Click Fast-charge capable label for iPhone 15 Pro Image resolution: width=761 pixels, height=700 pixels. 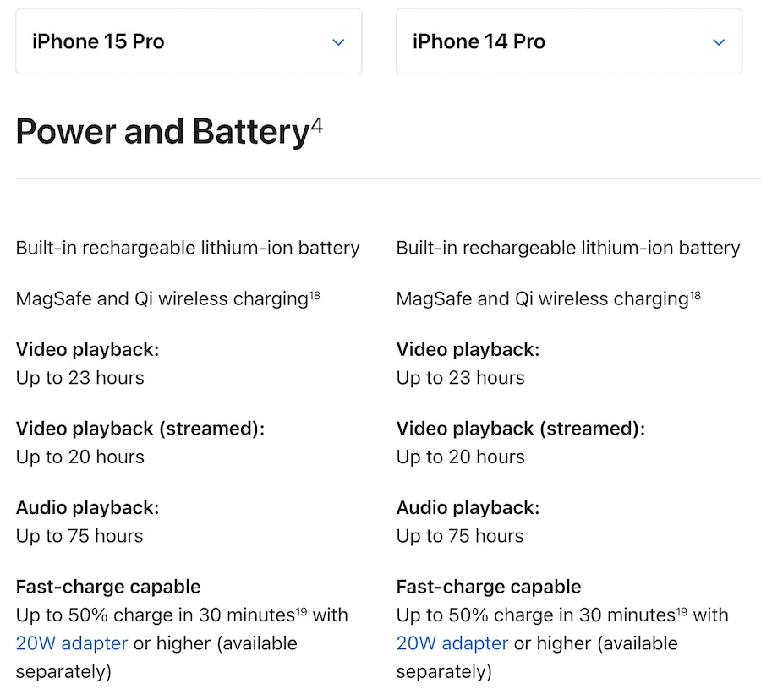click(x=108, y=587)
